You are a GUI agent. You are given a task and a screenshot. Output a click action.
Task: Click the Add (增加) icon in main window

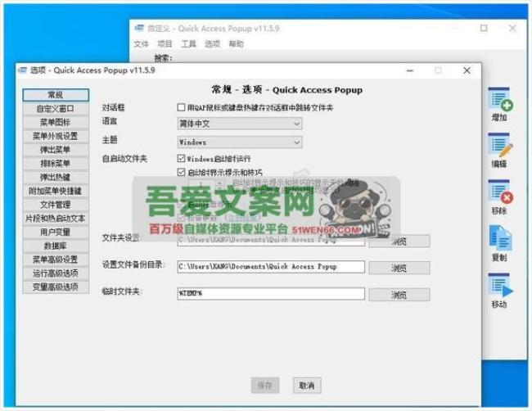click(x=500, y=99)
